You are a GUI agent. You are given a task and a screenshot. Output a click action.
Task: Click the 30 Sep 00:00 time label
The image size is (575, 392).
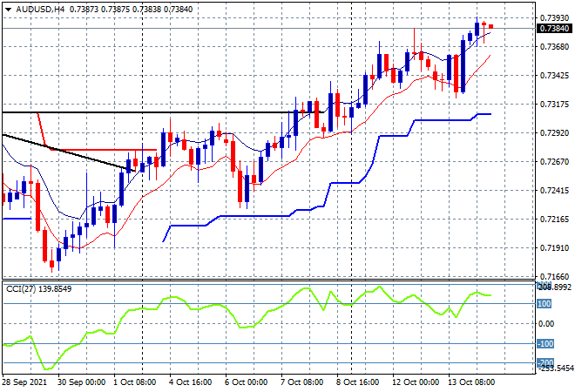pos(81,382)
